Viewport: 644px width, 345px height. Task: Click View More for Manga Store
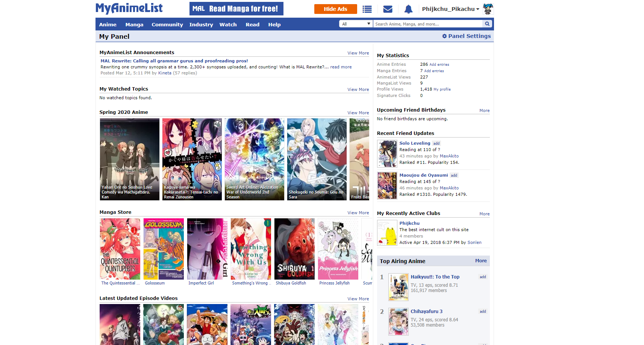358,213
